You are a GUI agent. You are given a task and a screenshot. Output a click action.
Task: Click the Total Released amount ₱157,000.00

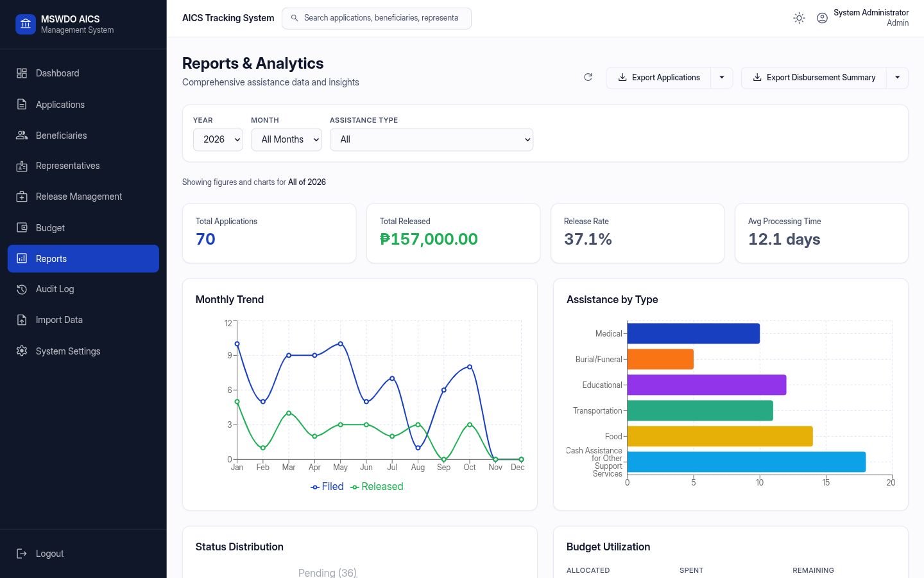[429, 239]
